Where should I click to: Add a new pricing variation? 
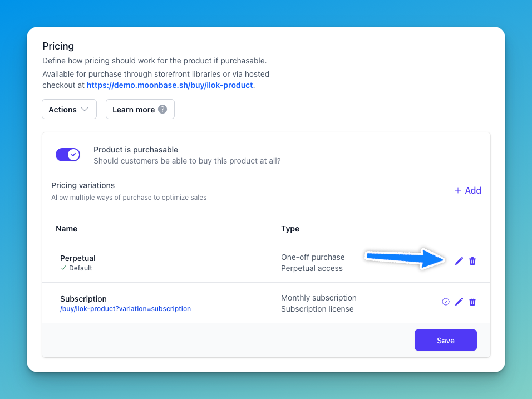467,190
